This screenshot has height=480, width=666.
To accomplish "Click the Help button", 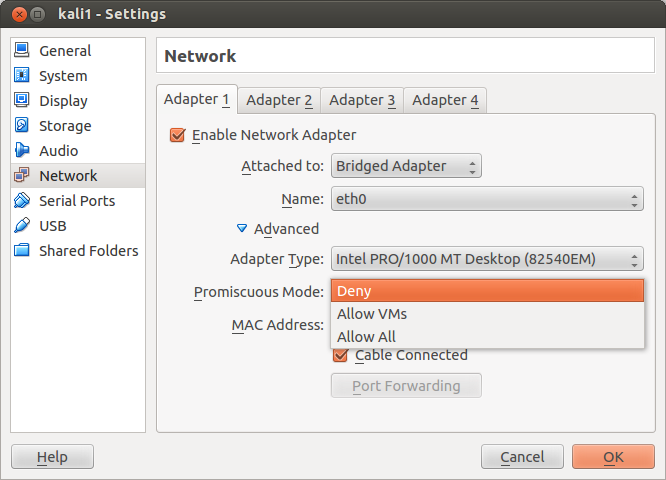I will 52,457.
